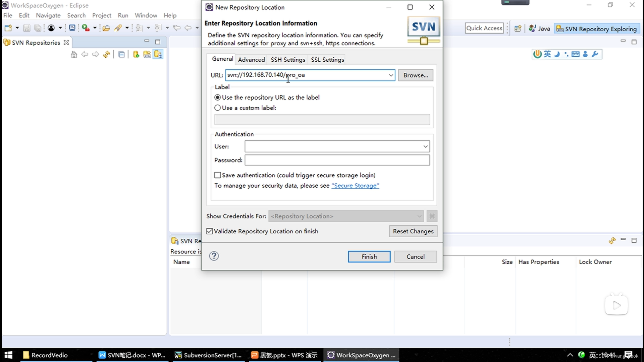Click the Open Perspective icon

tap(518, 28)
